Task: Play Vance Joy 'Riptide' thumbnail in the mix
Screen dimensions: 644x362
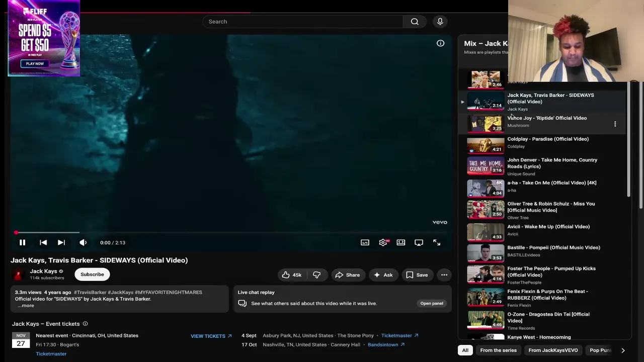Action: point(486,123)
